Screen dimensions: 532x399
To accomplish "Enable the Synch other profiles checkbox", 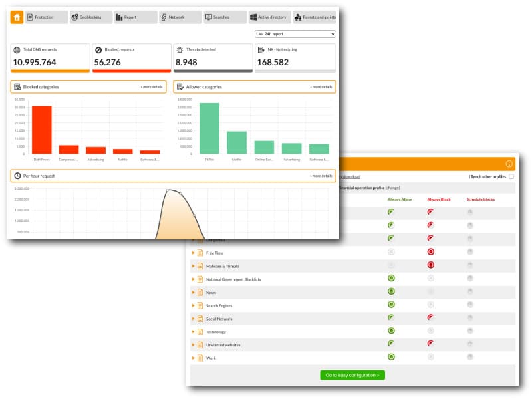I will click(511, 177).
